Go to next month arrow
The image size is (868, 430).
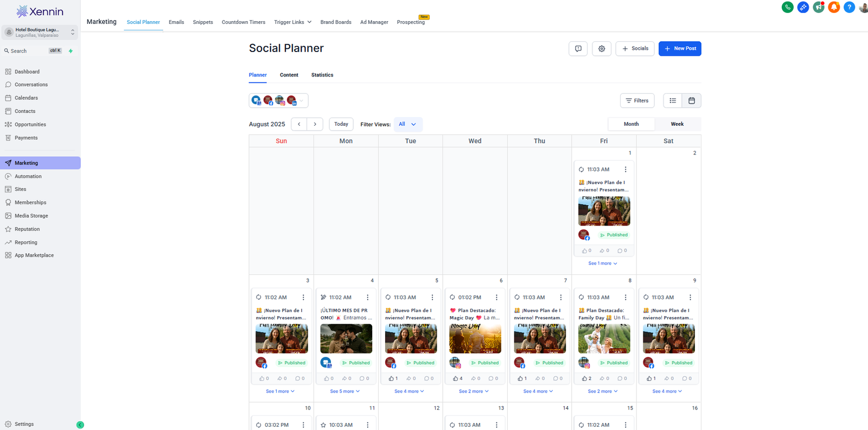click(315, 124)
